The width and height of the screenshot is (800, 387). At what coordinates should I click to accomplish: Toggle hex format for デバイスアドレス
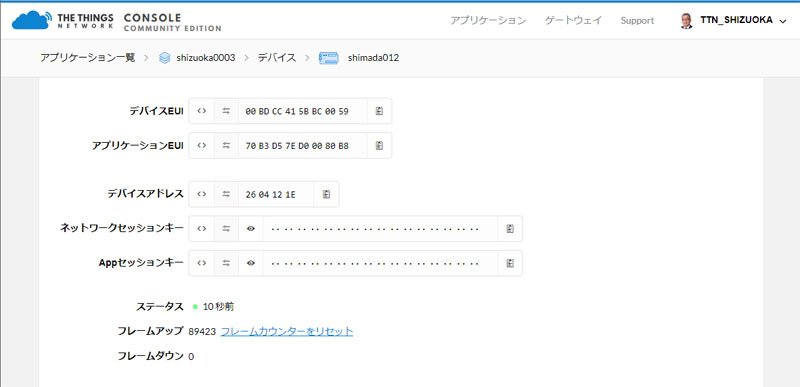point(202,194)
